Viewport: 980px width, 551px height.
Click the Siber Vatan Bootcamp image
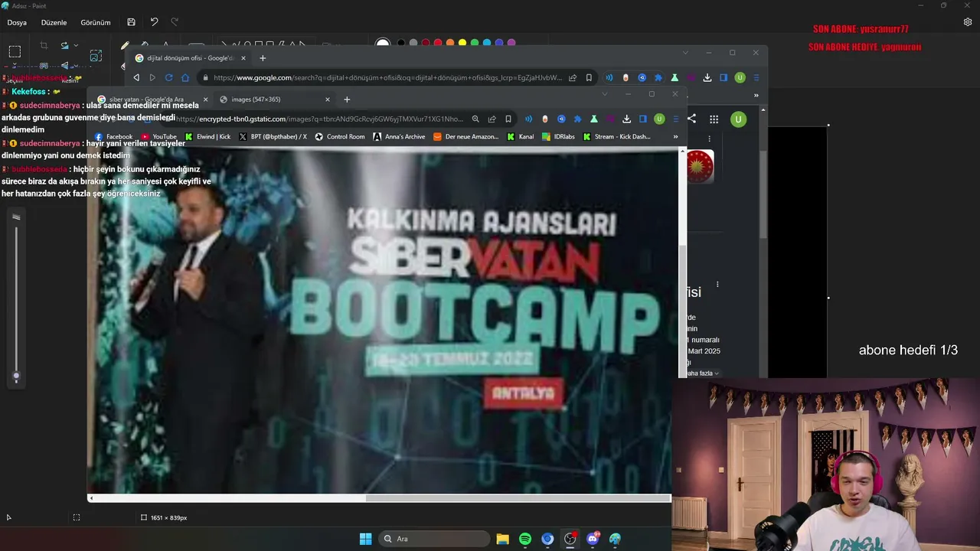pos(383,321)
